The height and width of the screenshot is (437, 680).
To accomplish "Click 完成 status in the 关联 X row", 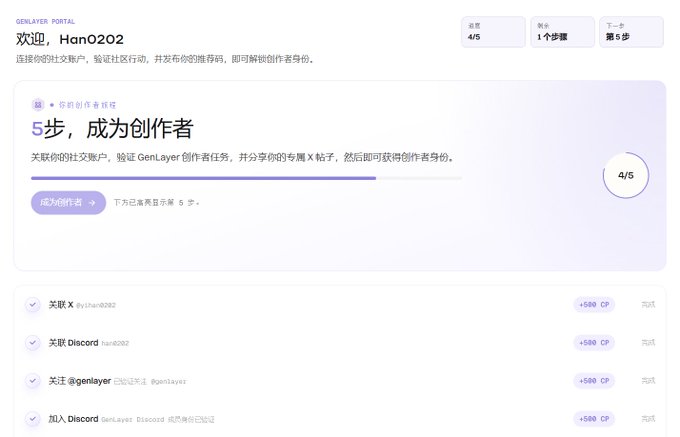I will 648,305.
